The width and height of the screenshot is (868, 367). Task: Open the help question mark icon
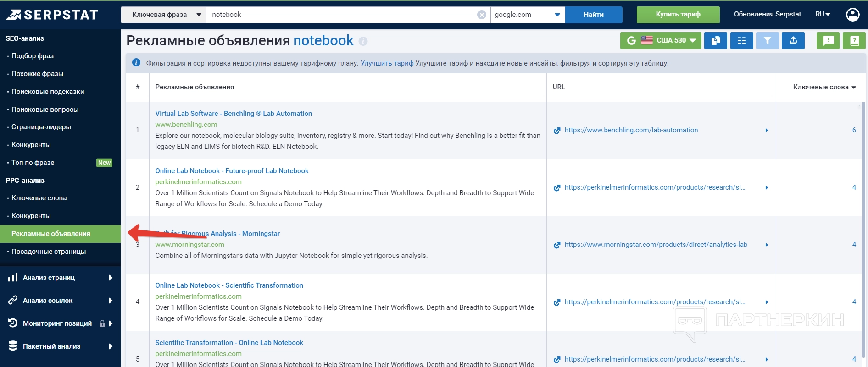coord(854,41)
